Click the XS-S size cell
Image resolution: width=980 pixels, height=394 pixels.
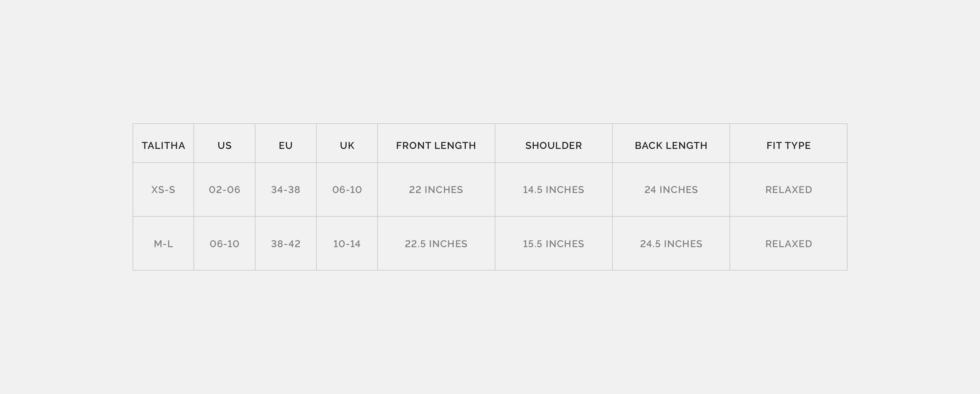tap(163, 189)
